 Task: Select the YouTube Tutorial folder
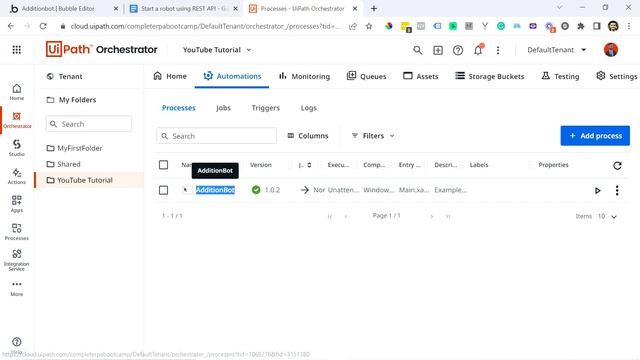tap(89, 180)
